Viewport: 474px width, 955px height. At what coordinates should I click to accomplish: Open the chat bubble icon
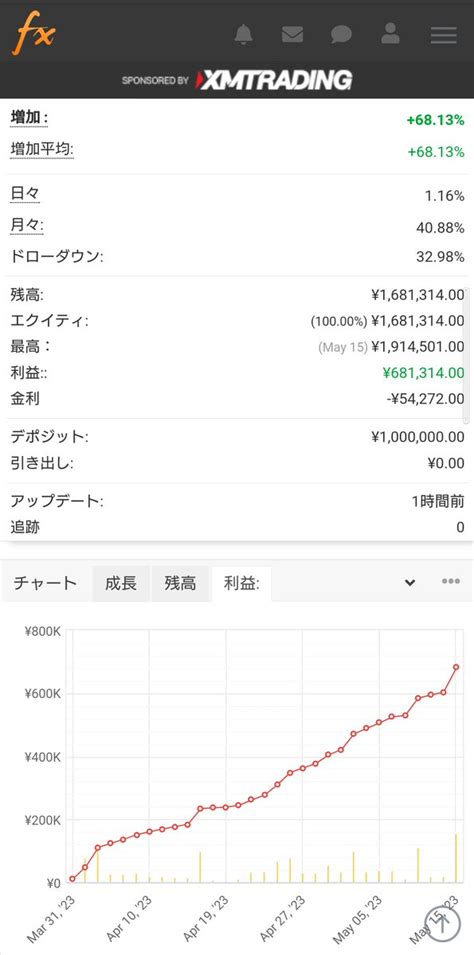(341, 35)
